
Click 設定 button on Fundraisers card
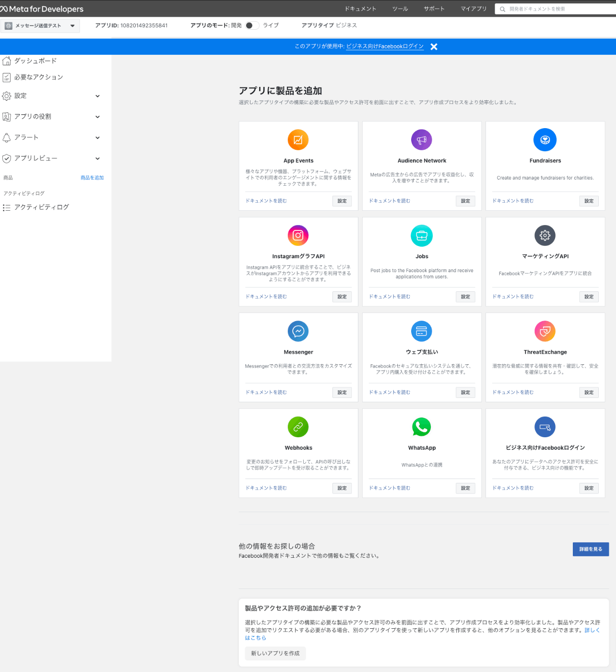point(589,201)
